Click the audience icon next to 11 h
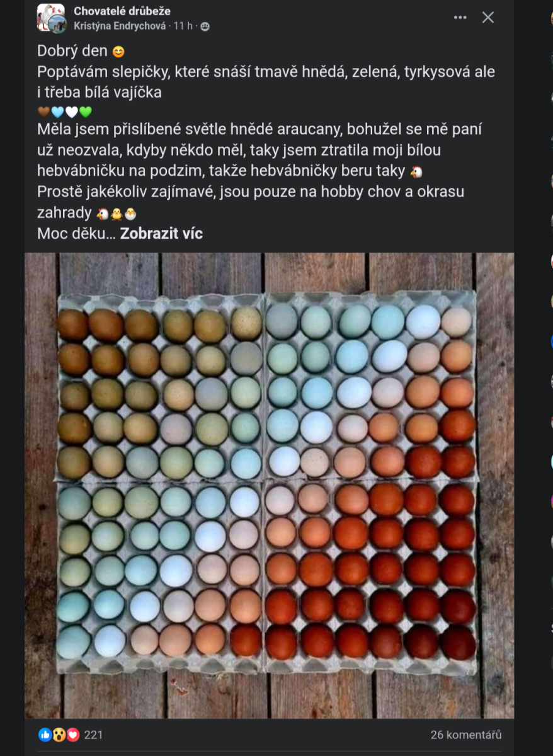Image resolution: width=553 pixels, height=756 pixels. (x=205, y=26)
